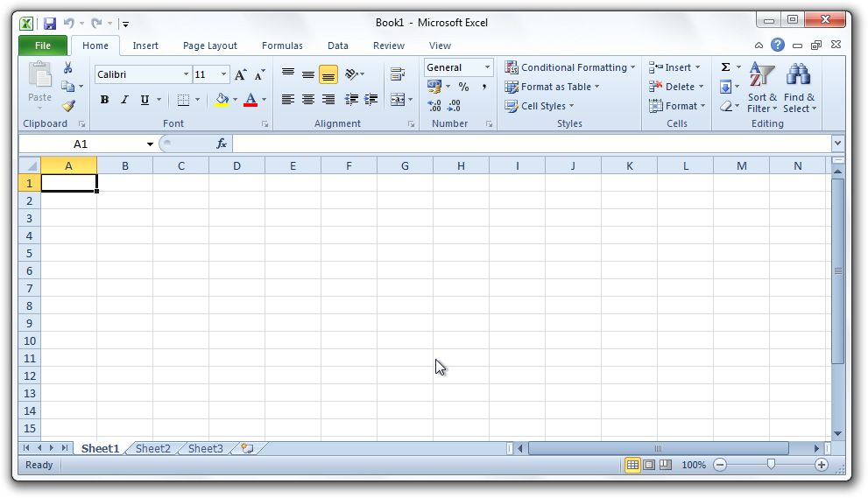Toggle Bold formatting
The image size is (868, 498).
point(104,100)
